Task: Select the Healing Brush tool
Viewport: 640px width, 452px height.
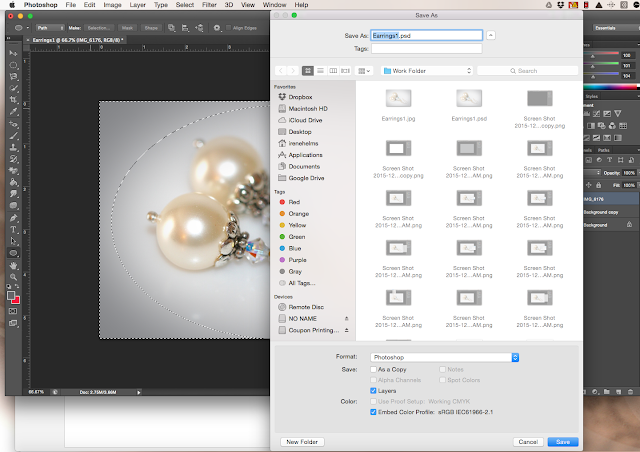Action: [13, 124]
